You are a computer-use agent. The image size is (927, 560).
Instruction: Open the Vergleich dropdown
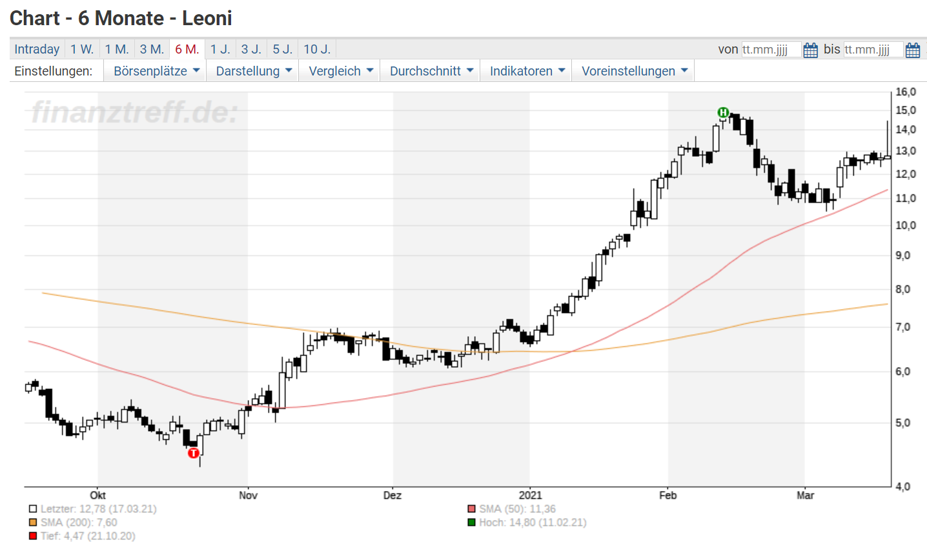pyautogui.click(x=341, y=71)
